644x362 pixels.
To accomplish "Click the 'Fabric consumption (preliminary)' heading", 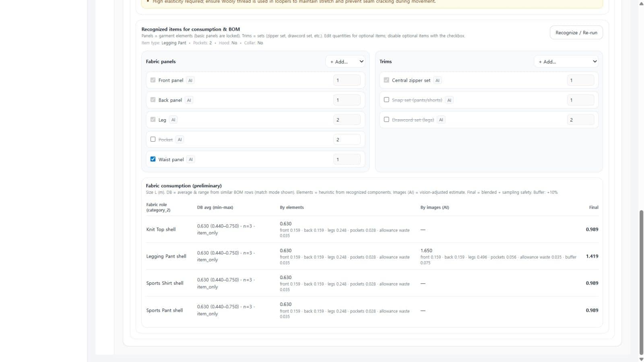I will (x=184, y=186).
